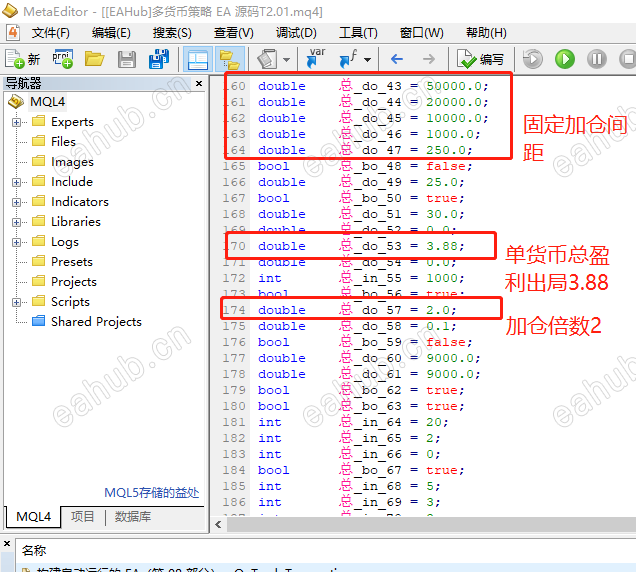Viewport: 636px width, 572px height.
Task: Open the MQL5存储的益处 link
Action: 152,492
